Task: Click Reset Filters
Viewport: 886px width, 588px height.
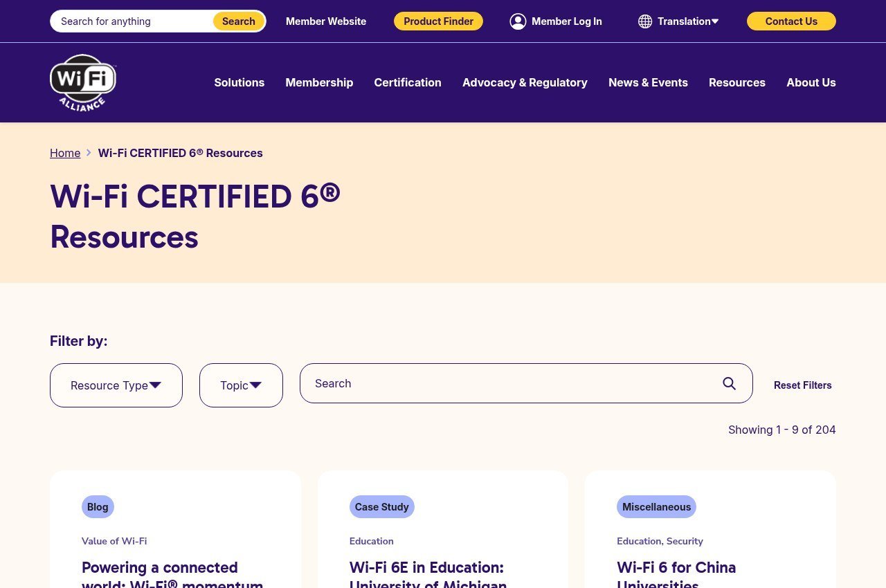Action: [803, 385]
